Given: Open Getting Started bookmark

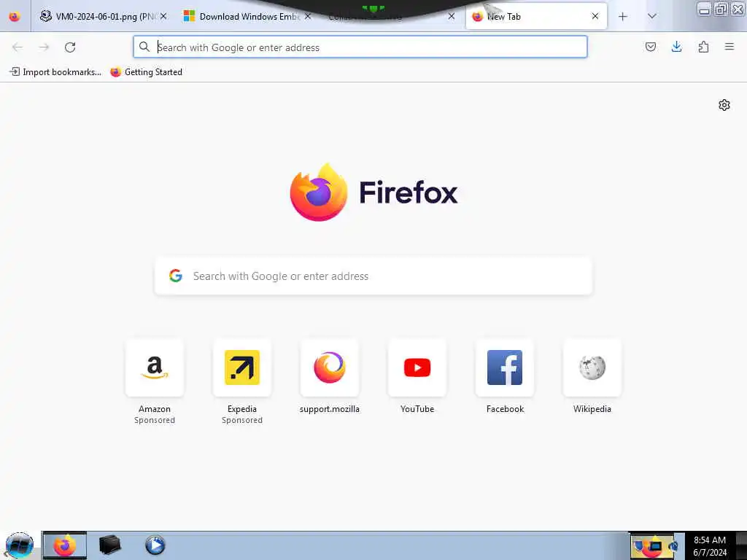Looking at the screenshot, I should (146, 72).
